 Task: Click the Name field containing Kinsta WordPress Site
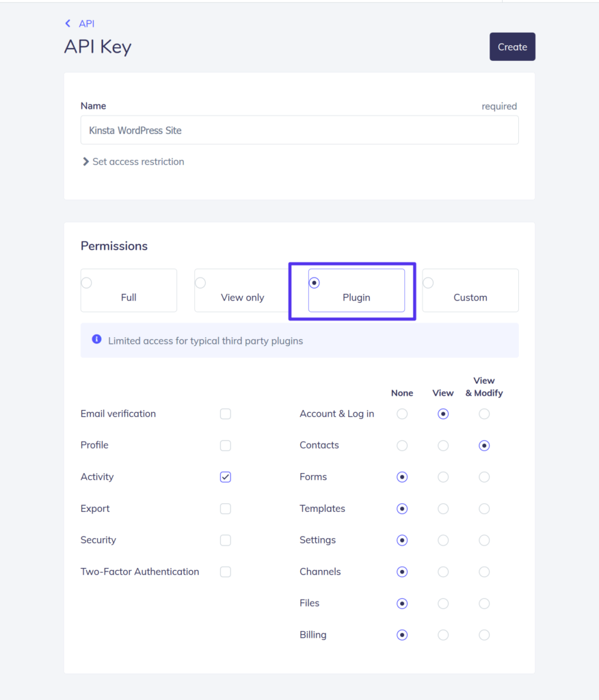tap(299, 130)
